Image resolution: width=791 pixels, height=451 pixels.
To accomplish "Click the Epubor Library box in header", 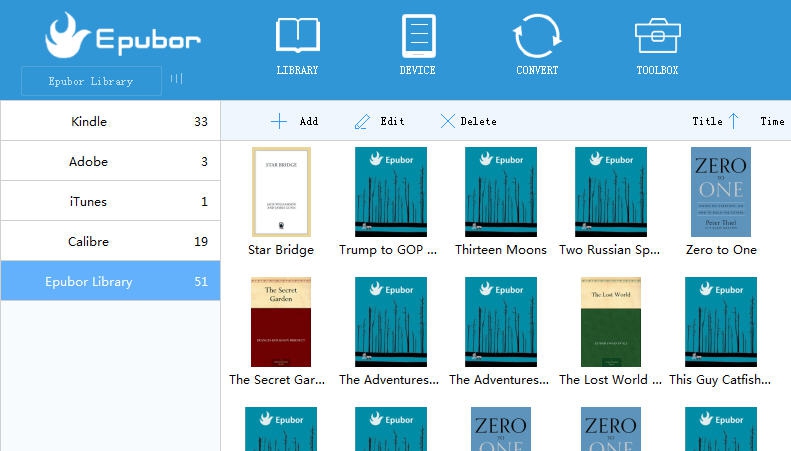I will pos(91,81).
